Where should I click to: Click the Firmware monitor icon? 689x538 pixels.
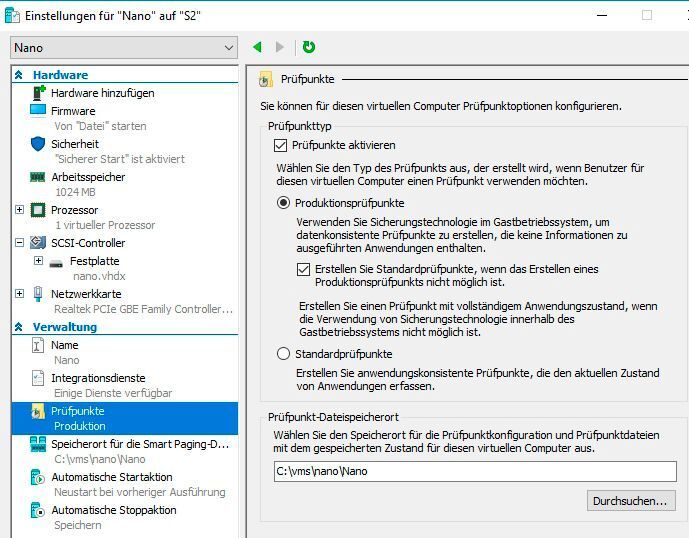(38, 110)
